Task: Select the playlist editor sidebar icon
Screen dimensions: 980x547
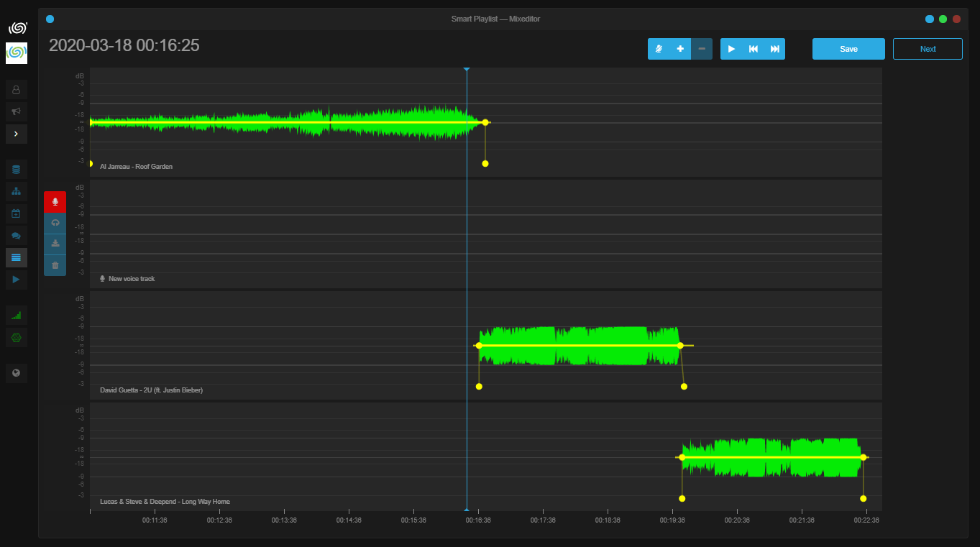Action: tap(16, 257)
